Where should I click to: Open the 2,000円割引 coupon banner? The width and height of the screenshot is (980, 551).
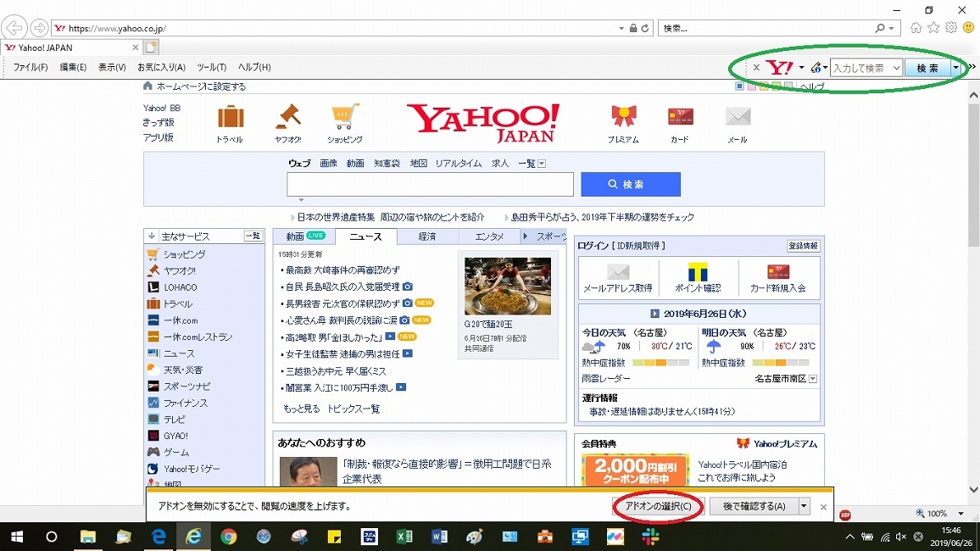(636, 470)
